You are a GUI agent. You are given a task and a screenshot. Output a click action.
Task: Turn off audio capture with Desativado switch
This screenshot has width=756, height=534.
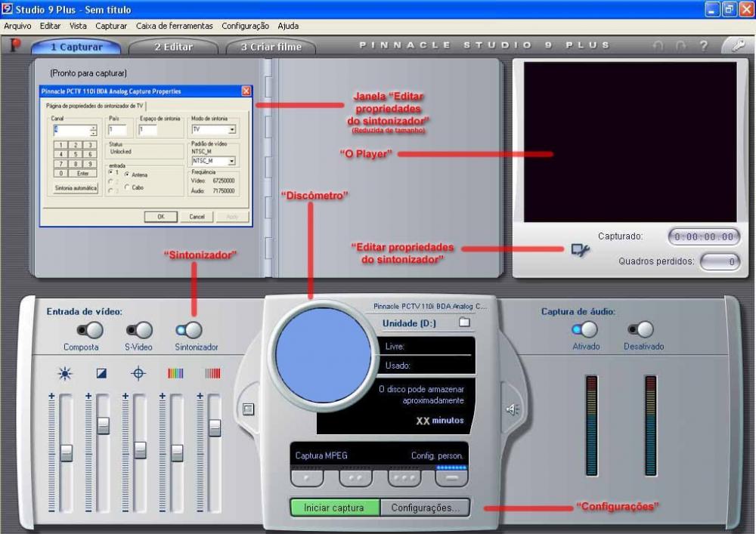[641, 329]
